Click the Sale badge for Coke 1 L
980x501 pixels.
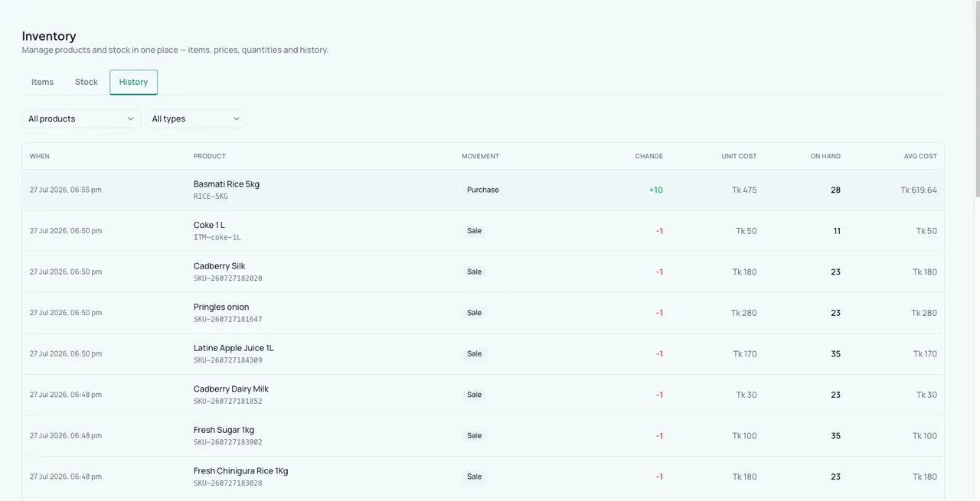click(475, 231)
